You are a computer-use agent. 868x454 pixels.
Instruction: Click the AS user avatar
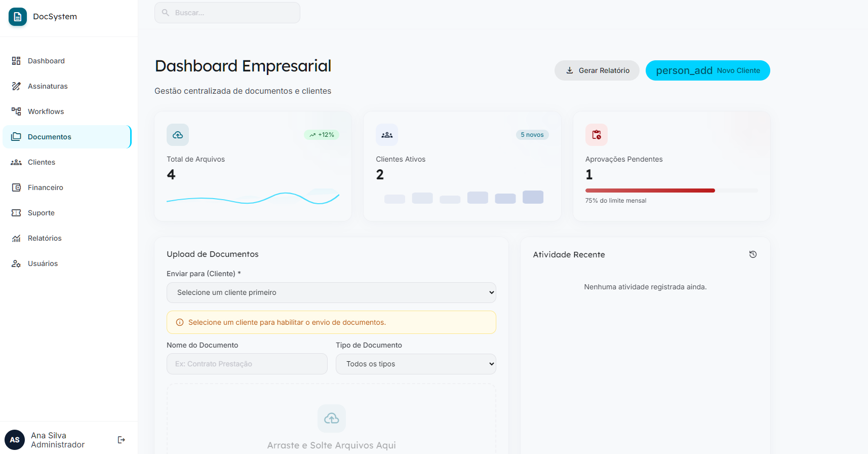(x=15, y=440)
